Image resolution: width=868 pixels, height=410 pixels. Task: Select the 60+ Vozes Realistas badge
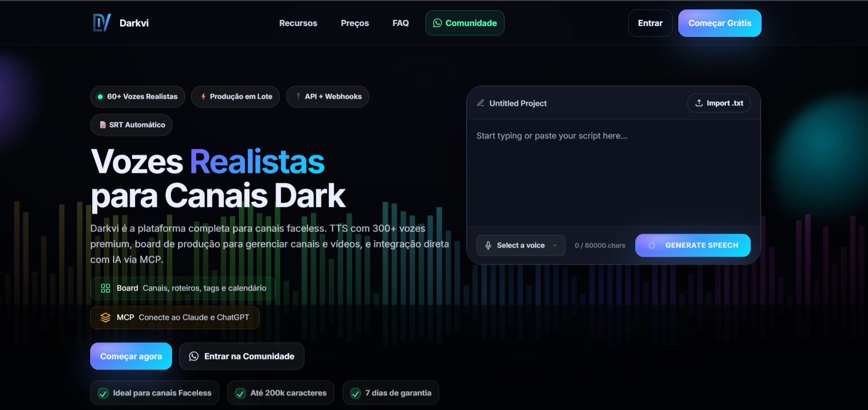click(138, 97)
